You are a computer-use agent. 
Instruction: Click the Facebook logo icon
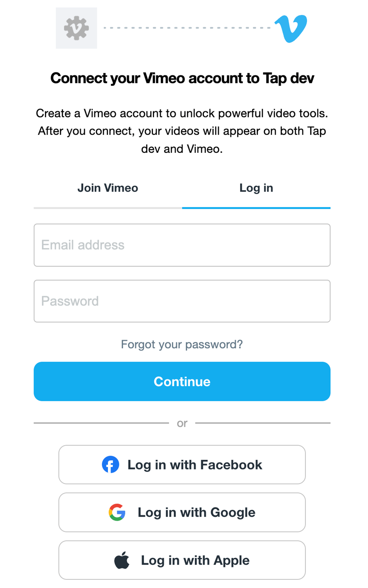point(110,465)
